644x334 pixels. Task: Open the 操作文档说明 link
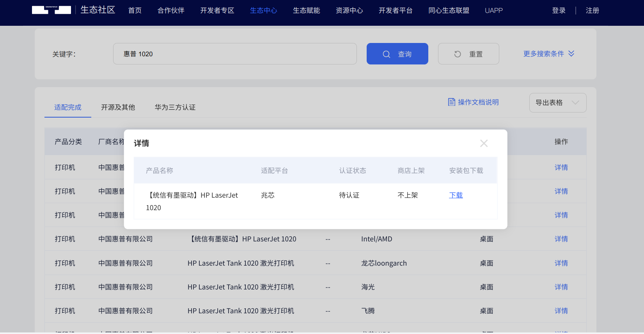(478, 102)
